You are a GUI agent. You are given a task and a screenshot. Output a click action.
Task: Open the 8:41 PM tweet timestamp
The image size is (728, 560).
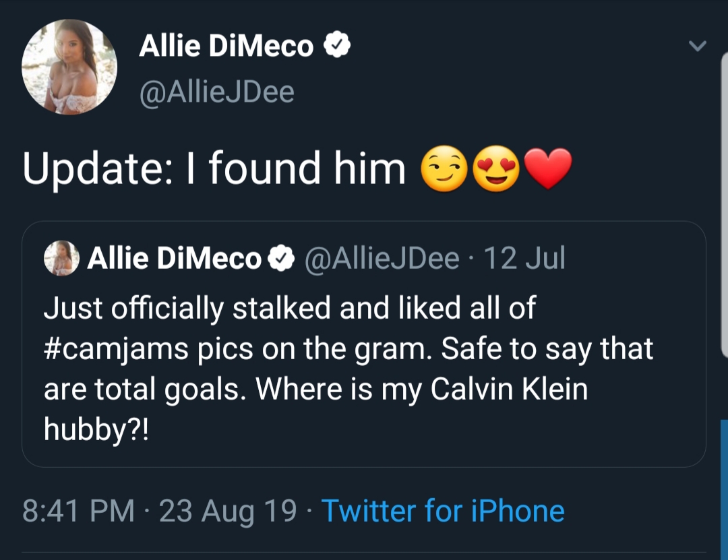point(78,511)
